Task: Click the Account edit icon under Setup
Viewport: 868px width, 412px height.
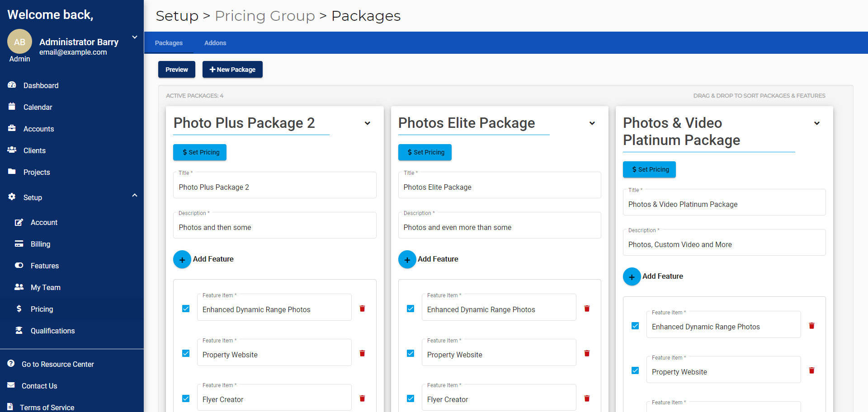Action: click(19, 222)
